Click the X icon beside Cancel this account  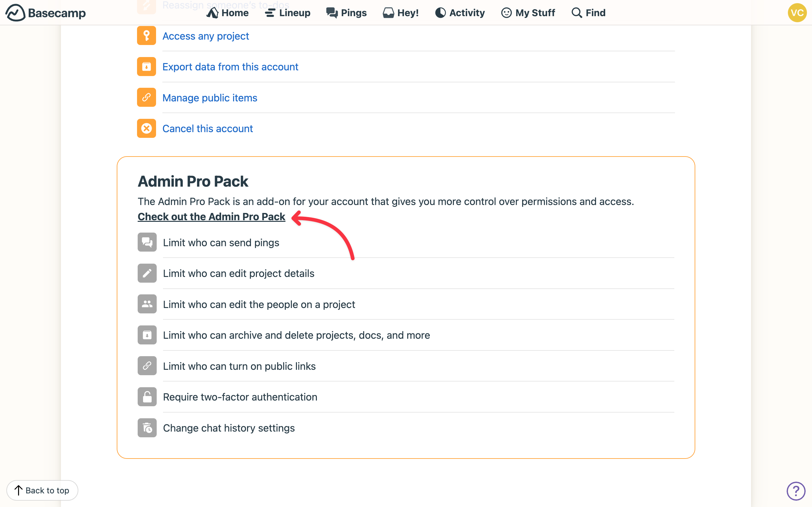147,128
